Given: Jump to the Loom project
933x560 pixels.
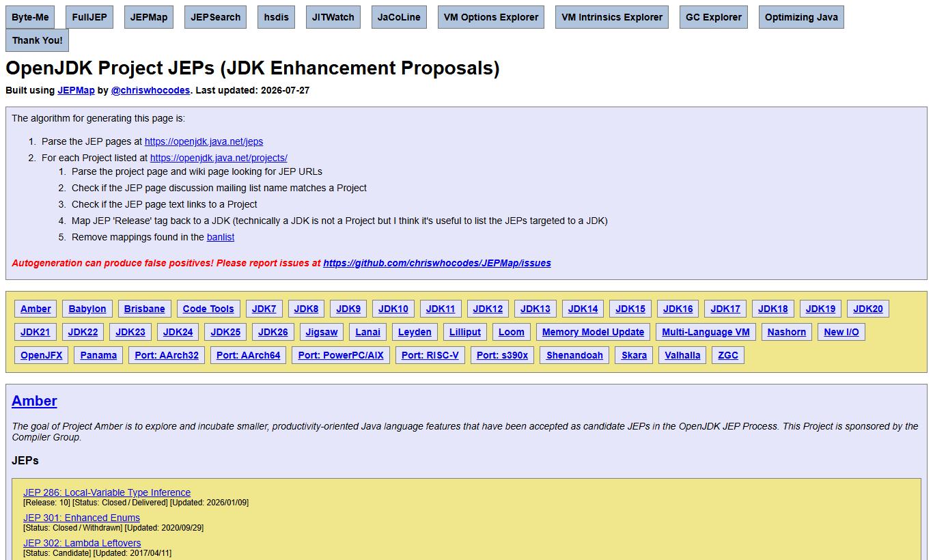Looking at the screenshot, I should coord(512,332).
